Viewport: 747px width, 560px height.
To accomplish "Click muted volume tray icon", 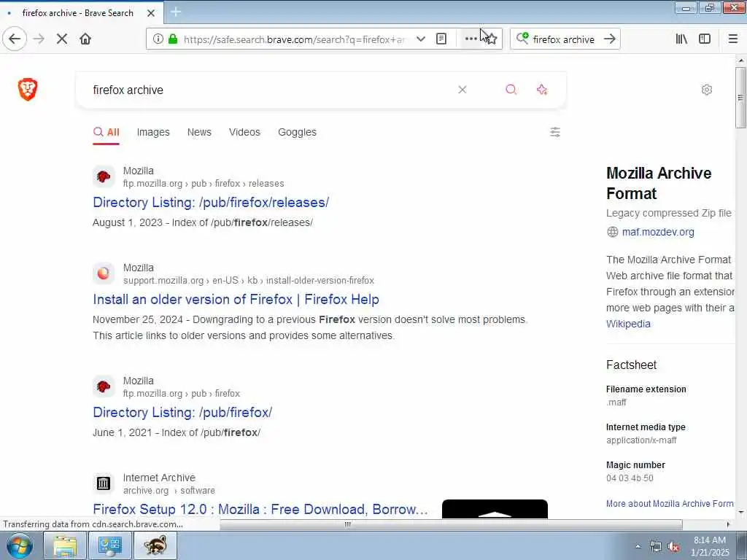I will point(673,547).
